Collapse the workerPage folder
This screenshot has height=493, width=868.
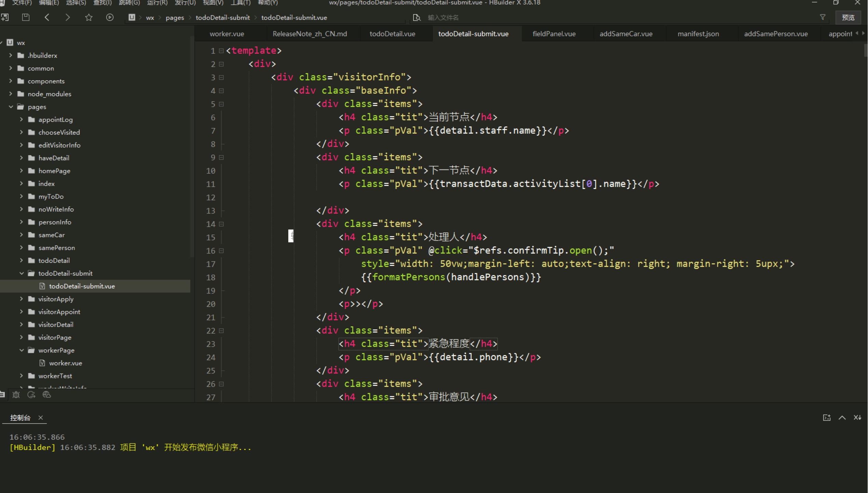(21, 350)
